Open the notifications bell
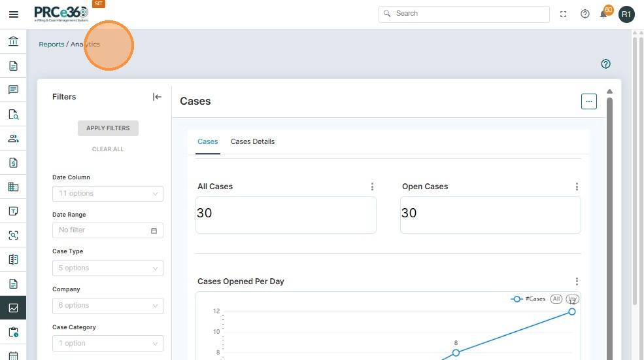 (603, 14)
